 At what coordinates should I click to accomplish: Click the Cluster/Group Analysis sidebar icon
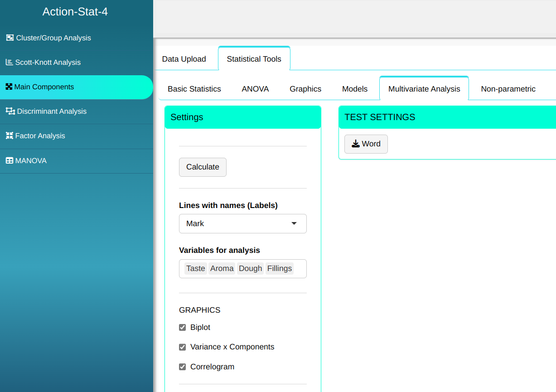tap(10, 38)
